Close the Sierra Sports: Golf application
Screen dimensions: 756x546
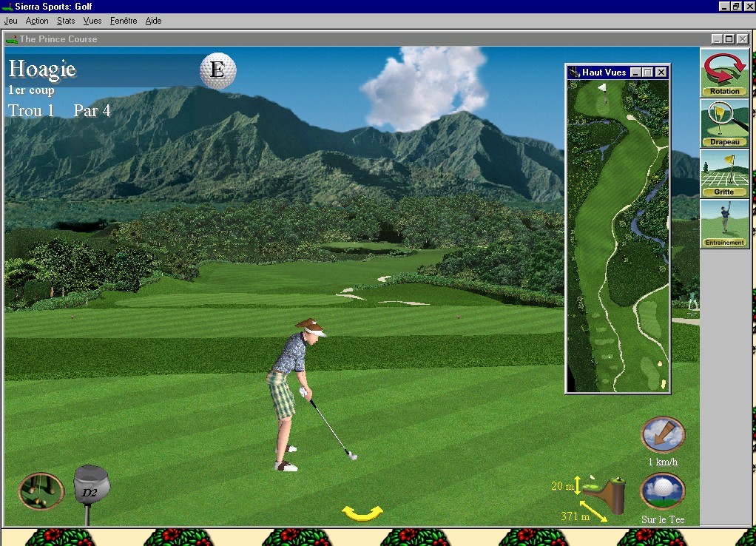749,6
